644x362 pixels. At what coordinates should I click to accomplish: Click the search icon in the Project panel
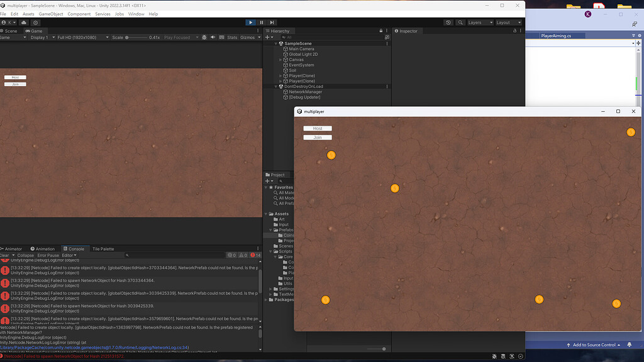pyautogui.click(x=280, y=181)
